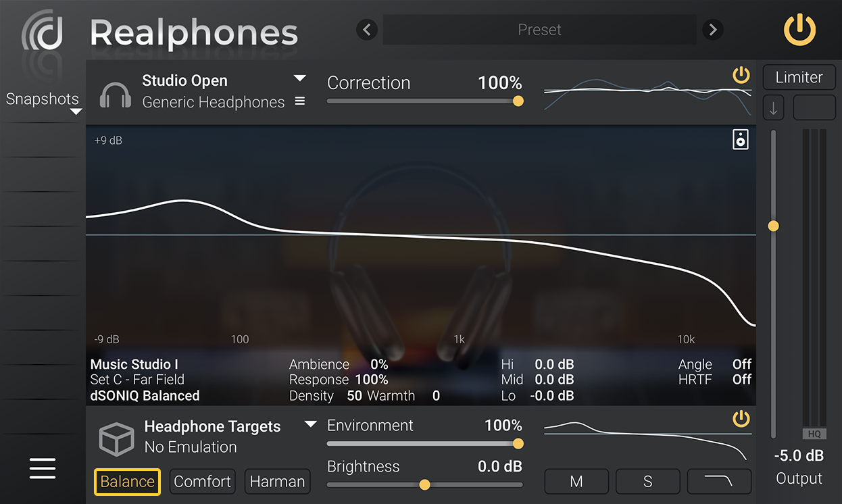Viewport: 842px width, 504px height.
Task: Solo the signal with the S button
Action: pyautogui.click(x=647, y=481)
